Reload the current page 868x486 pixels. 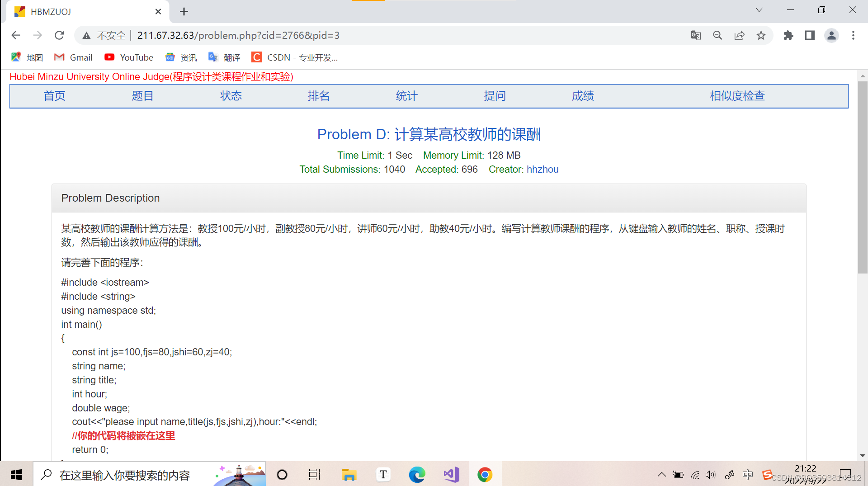click(x=59, y=35)
